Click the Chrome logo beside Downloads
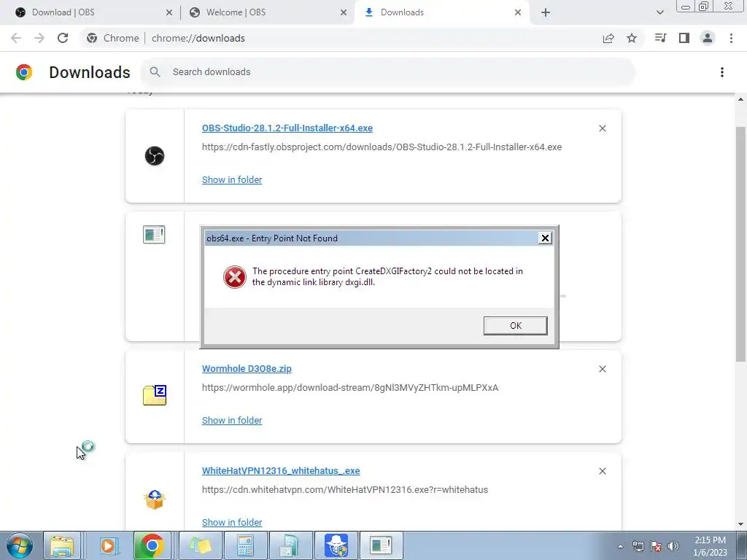Screen dimensions: 747x560 pyautogui.click(x=24, y=72)
